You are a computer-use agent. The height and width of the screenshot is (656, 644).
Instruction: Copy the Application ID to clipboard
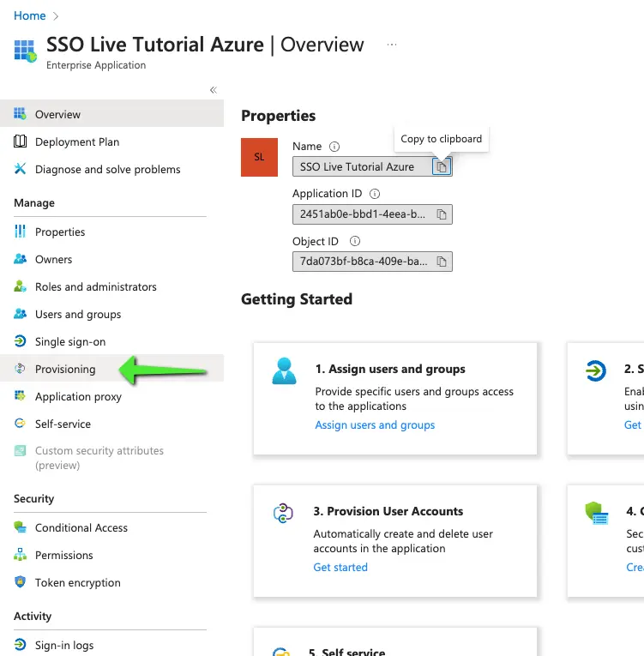442,214
